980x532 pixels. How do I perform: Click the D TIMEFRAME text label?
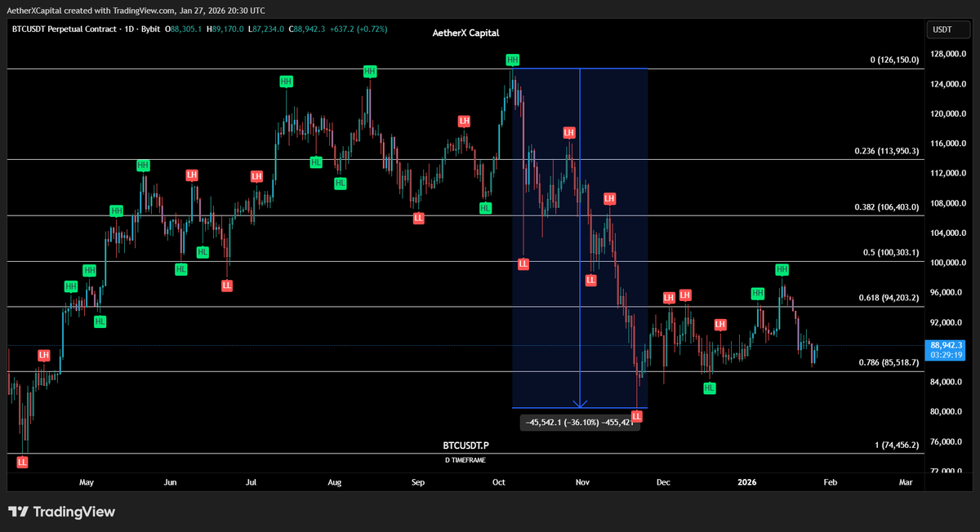point(465,460)
